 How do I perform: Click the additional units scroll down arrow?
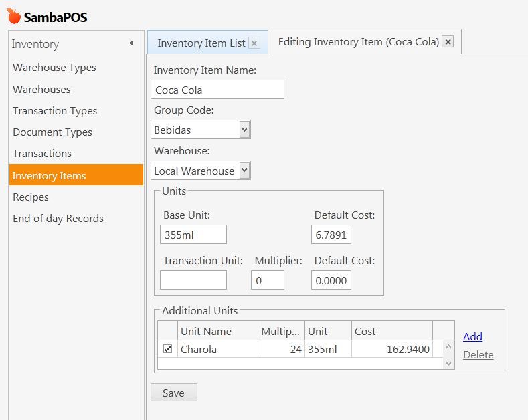point(448,363)
